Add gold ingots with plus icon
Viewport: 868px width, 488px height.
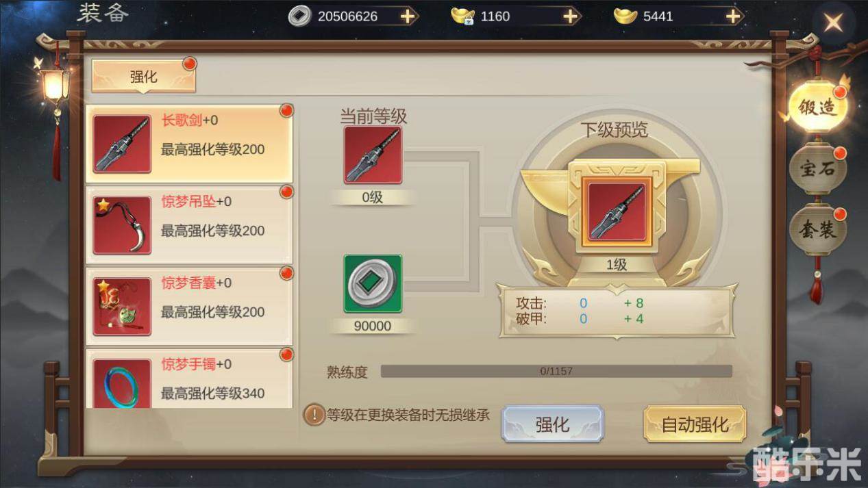pos(733,16)
